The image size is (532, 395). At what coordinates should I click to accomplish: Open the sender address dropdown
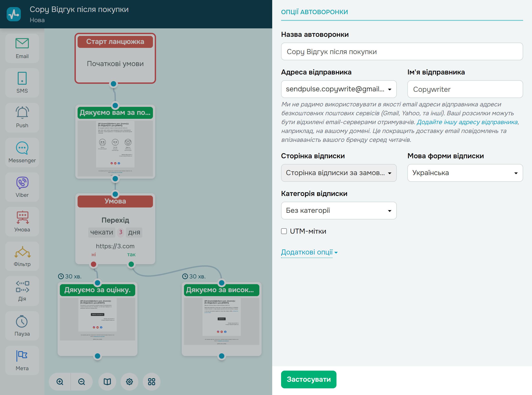pos(338,89)
